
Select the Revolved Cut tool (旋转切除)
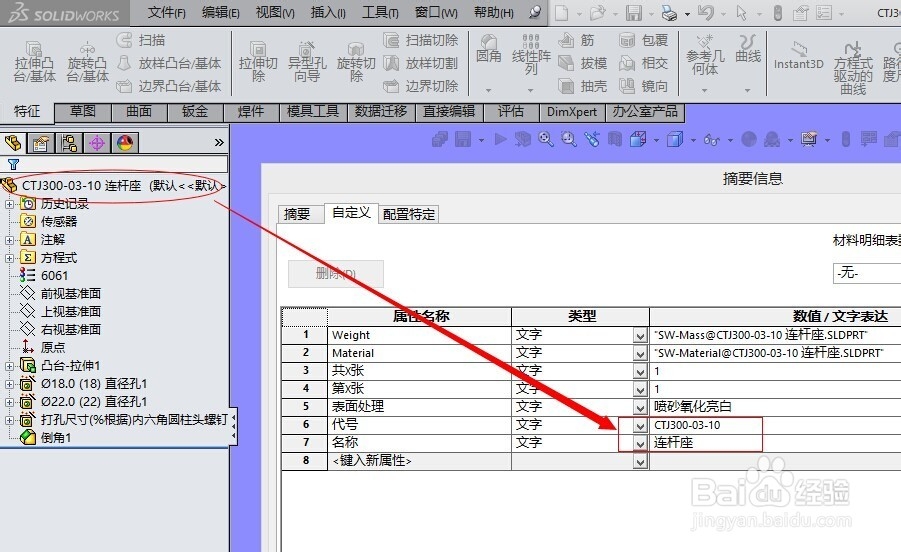click(356, 61)
